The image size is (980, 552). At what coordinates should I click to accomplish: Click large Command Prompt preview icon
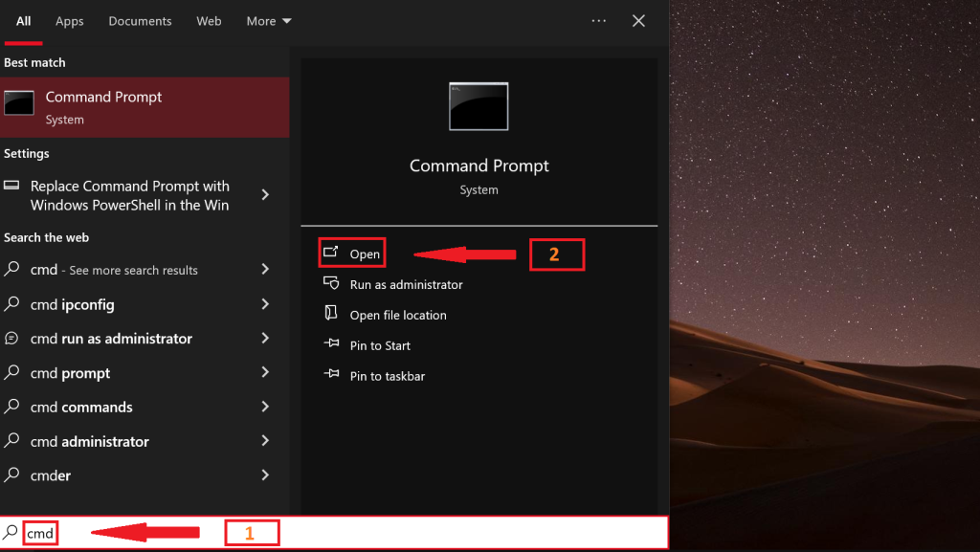[x=479, y=106]
